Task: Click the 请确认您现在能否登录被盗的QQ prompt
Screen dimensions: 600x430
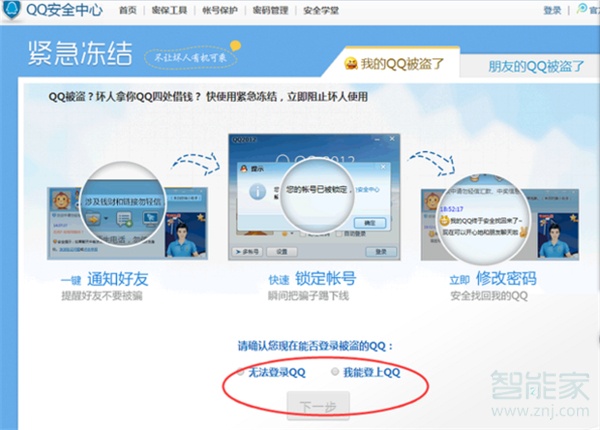Action: coord(315,346)
